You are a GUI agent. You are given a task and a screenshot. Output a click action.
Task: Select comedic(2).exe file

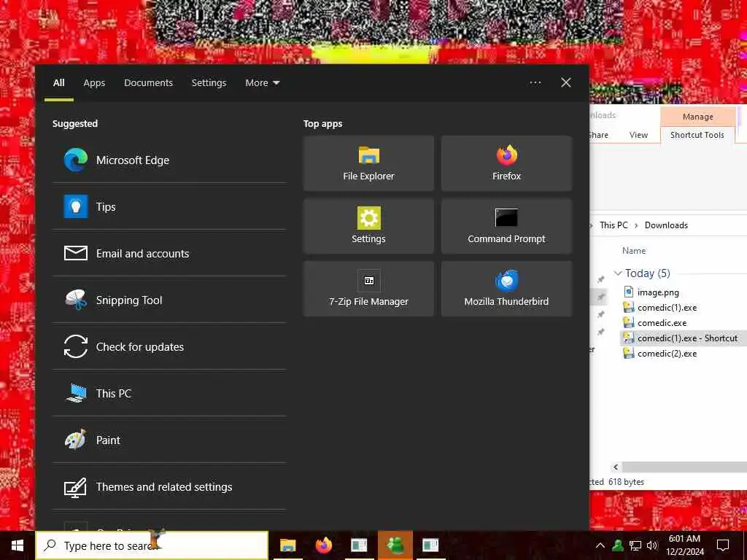point(667,354)
